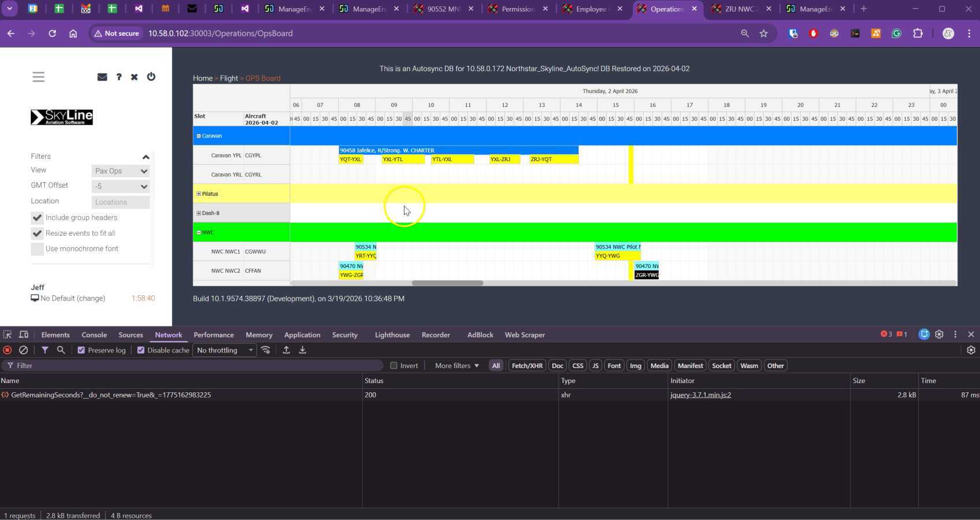Viewport: 980px width, 520px height.
Task: Click browser reload page icon
Action: (x=52, y=34)
